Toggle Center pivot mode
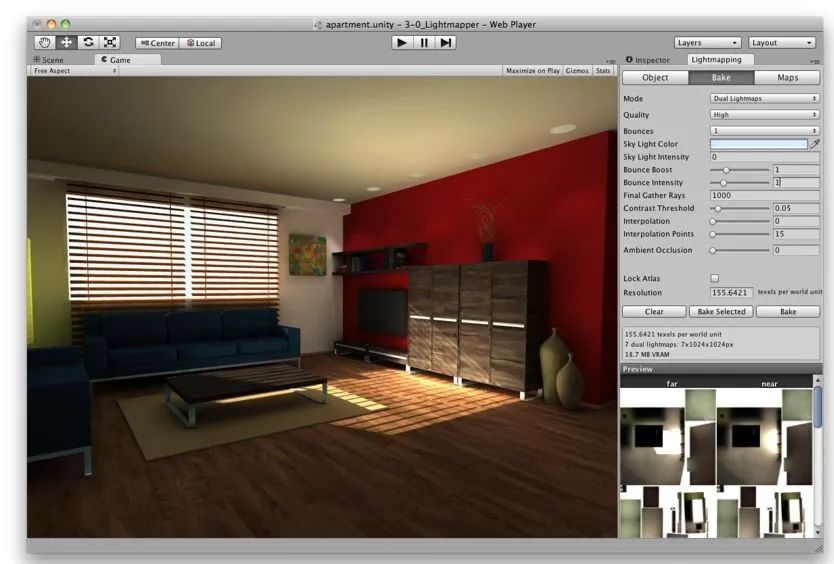This screenshot has width=834, height=564. click(x=156, y=43)
